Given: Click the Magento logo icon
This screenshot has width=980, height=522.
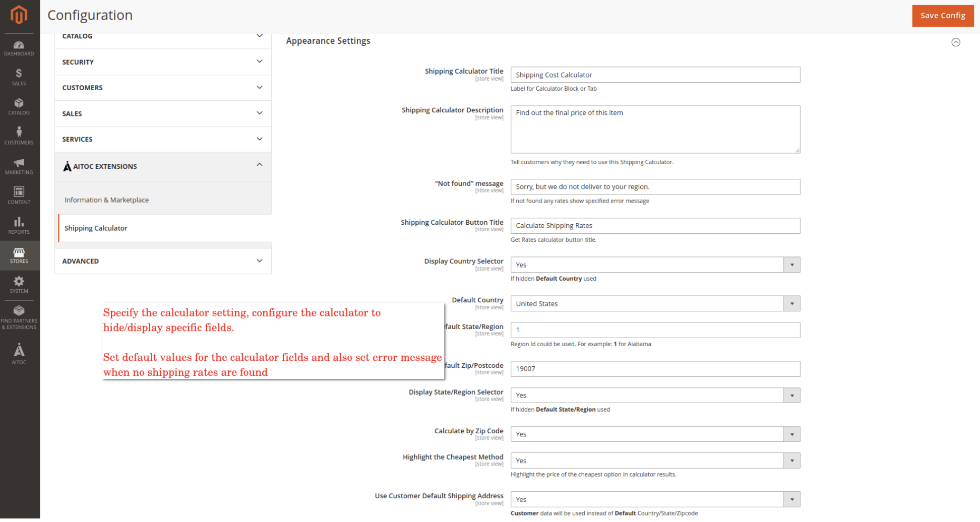Looking at the screenshot, I should [x=19, y=15].
